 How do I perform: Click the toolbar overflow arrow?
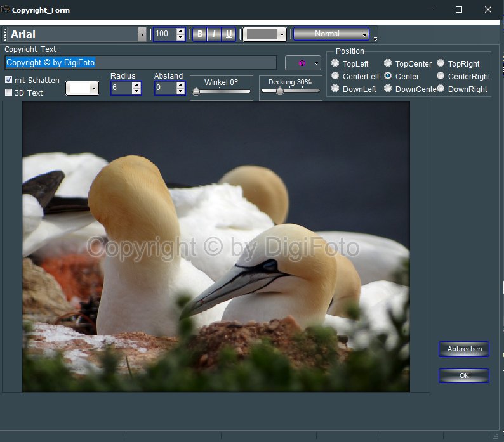click(x=375, y=40)
